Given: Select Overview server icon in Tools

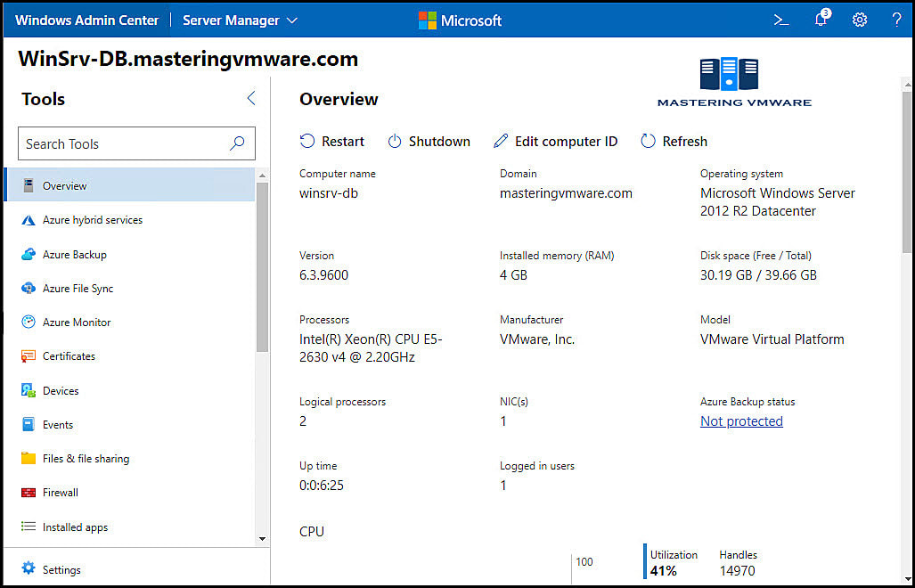Looking at the screenshot, I should click(28, 185).
